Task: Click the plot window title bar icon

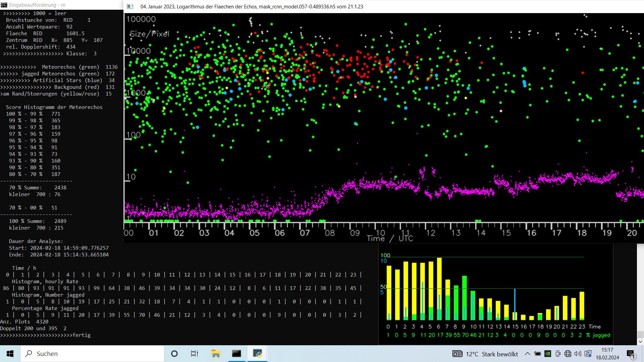Action: point(130,6)
